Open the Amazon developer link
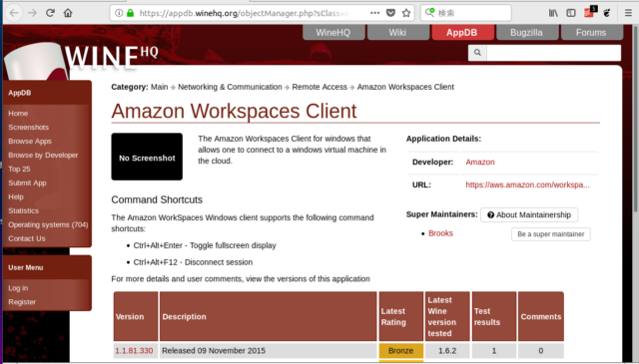Screen dimensions: 639x364 480,162
